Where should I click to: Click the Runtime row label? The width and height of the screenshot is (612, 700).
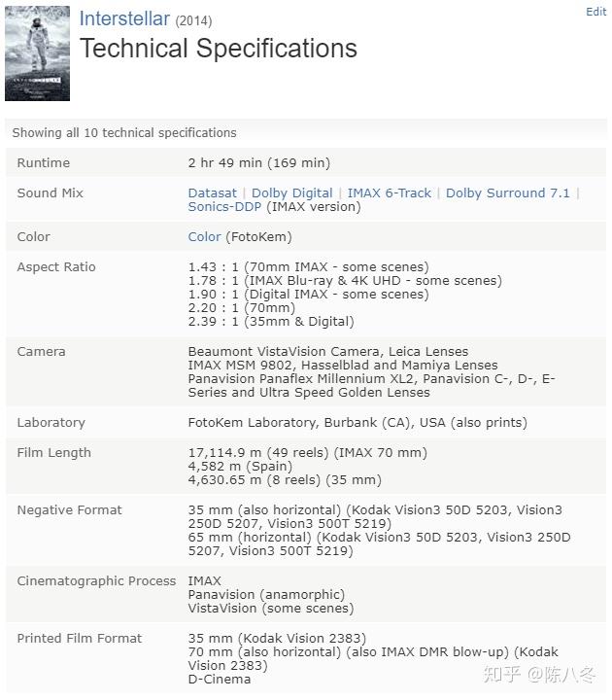point(44,162)
